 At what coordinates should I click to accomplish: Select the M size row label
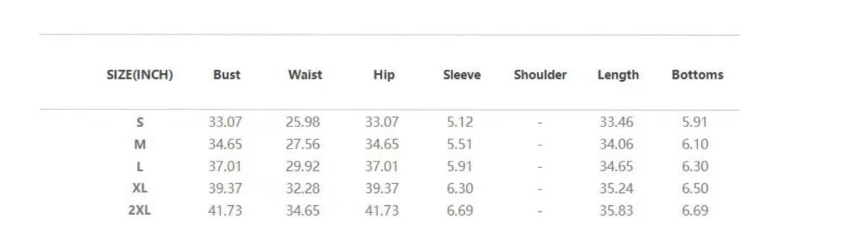click(x=140, y=144)
